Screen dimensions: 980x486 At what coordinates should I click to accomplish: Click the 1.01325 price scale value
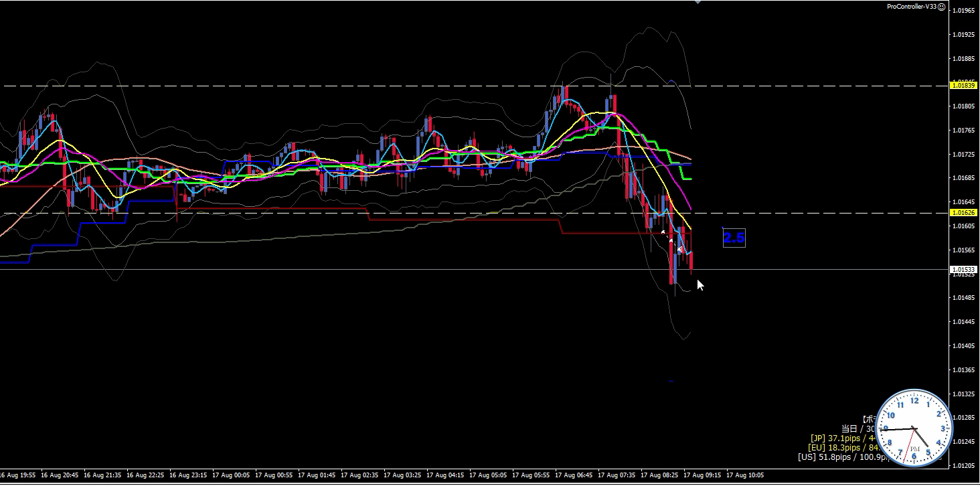965,394
